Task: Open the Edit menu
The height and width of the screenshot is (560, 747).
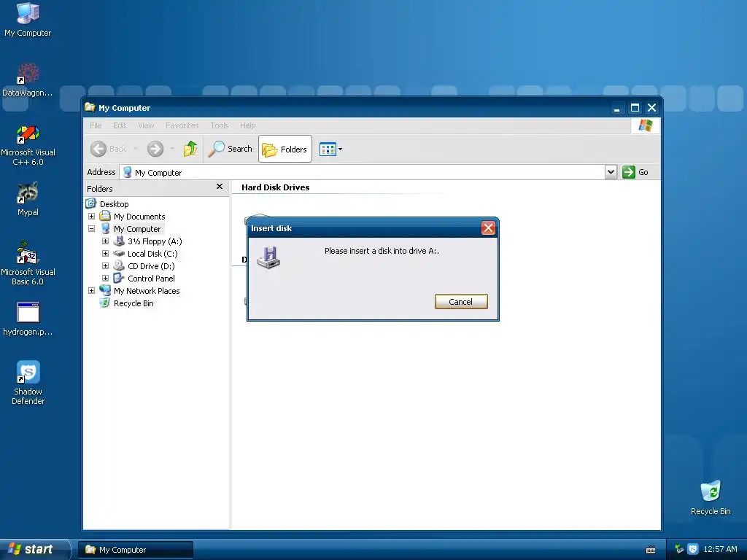Action: pos(120,125)
